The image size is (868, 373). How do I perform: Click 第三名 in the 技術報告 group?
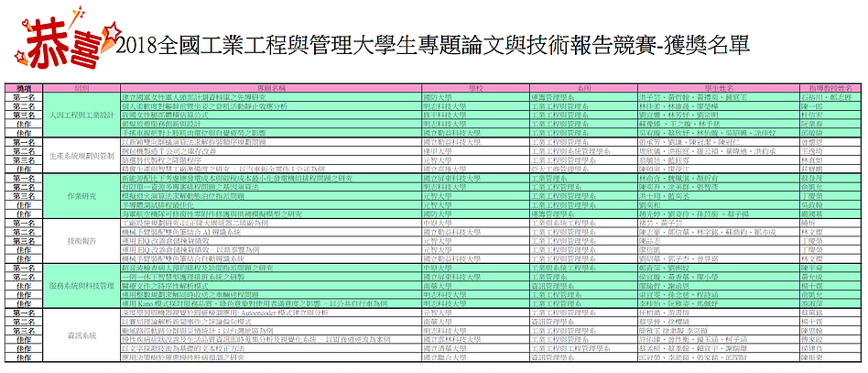pyautogui.click(x=24, y=241)
